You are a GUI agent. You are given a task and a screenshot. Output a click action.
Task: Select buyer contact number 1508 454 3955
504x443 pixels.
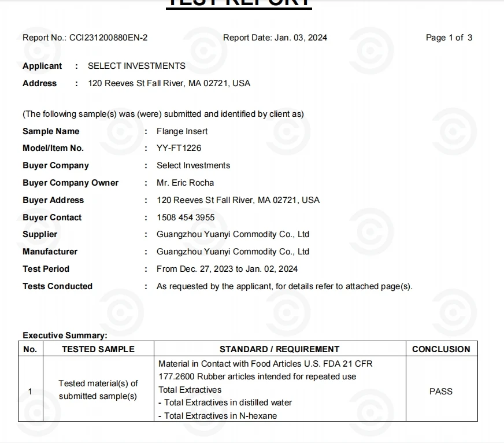186,217
